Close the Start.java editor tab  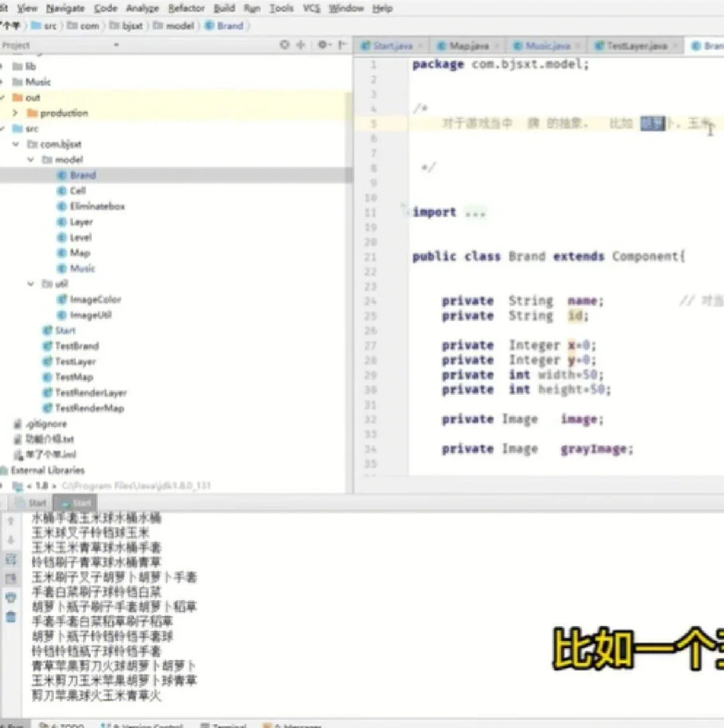(420, 46)
